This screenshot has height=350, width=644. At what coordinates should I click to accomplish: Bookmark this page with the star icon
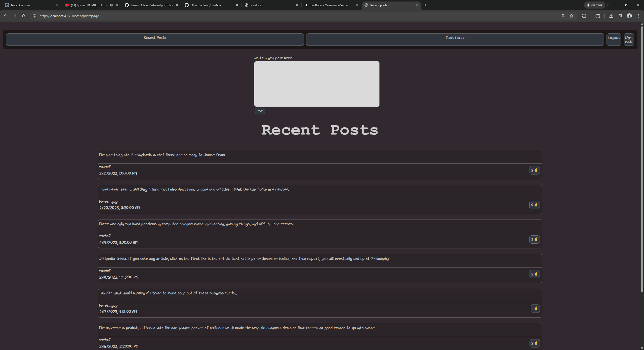click(x=571, y=16)
